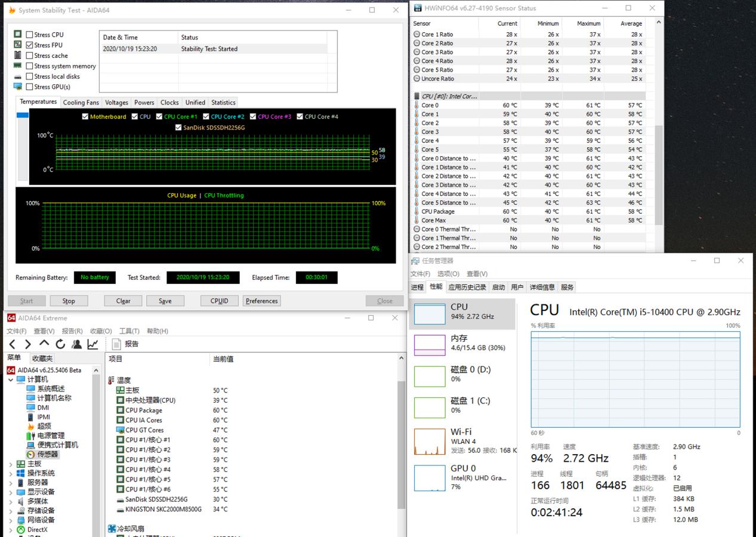The image size is (756, 537).
Task: Enable the Stress CPU checkbox
Action: click(x=30, y=35)
